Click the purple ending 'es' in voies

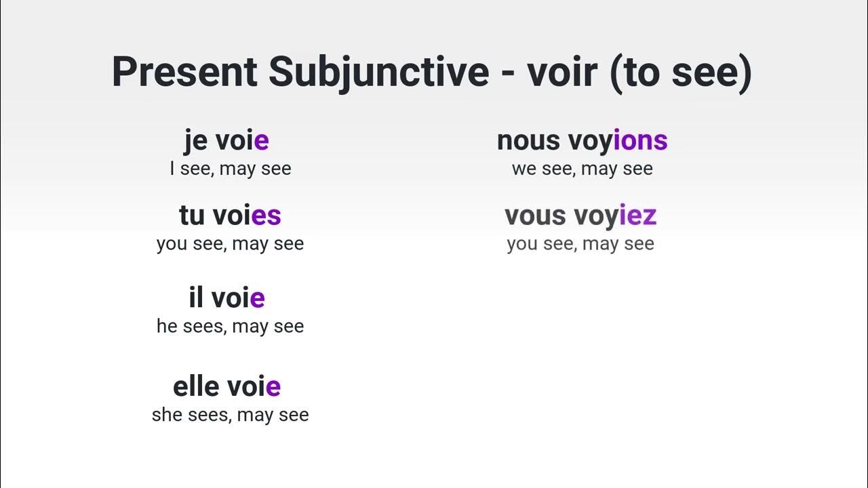[266, 216]
